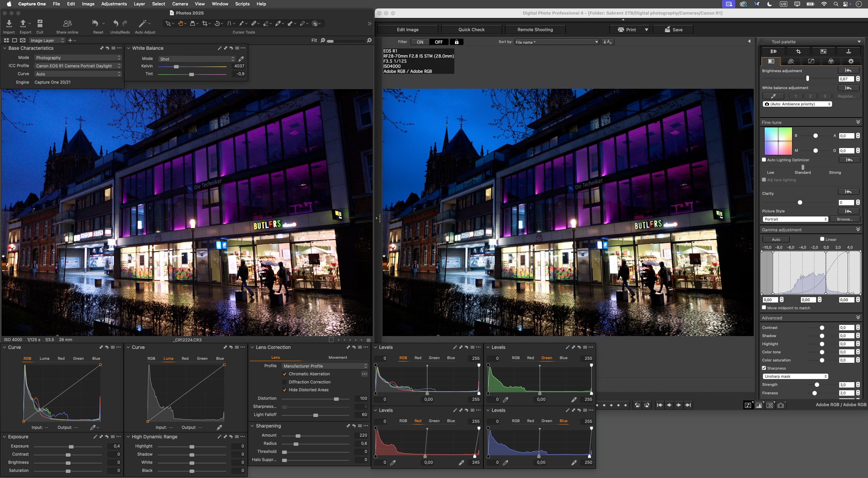Click the DPP white balance eyedropper button

(773, 96)
